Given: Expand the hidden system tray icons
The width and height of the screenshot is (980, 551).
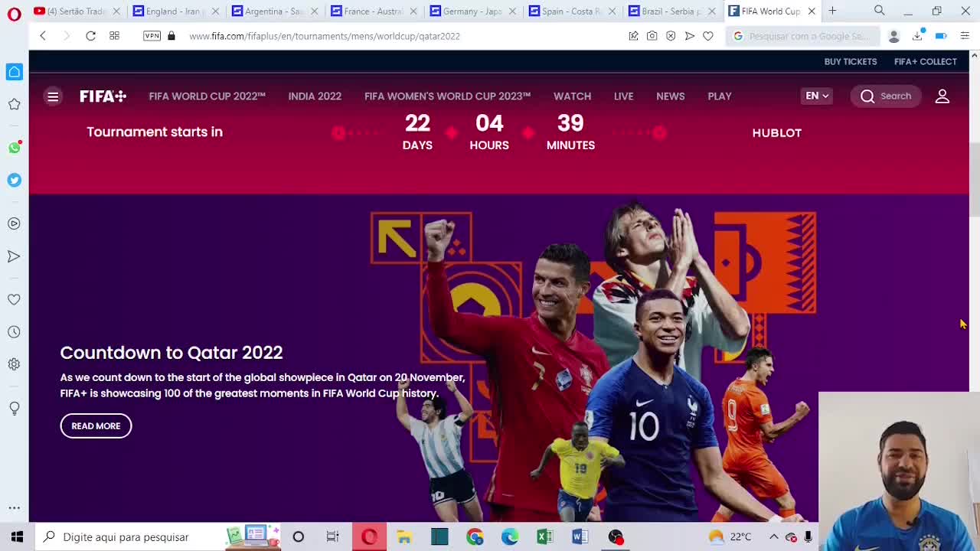Looking at the screenshot, I should click(x=773, y=536).
